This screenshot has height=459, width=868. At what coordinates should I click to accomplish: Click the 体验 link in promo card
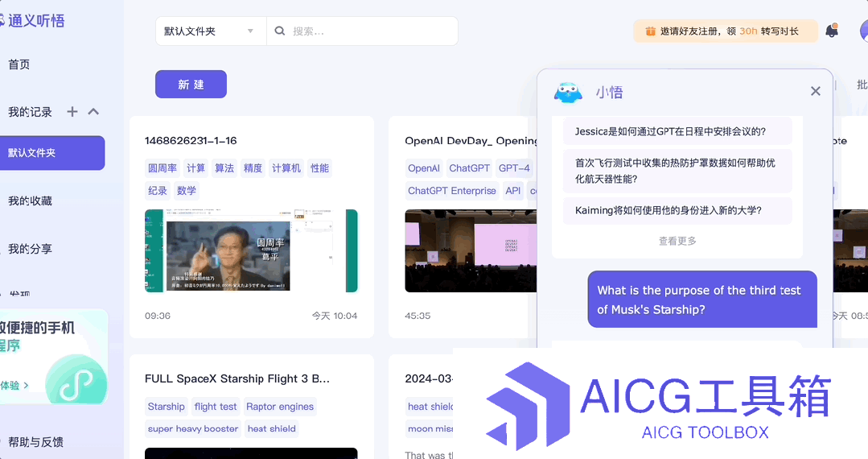pos(14,385)
